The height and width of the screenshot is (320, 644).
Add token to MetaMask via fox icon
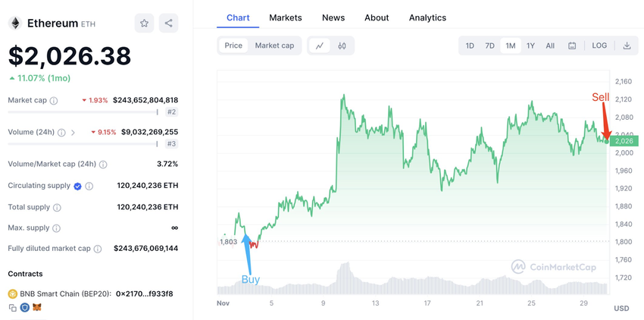point(36,307)
